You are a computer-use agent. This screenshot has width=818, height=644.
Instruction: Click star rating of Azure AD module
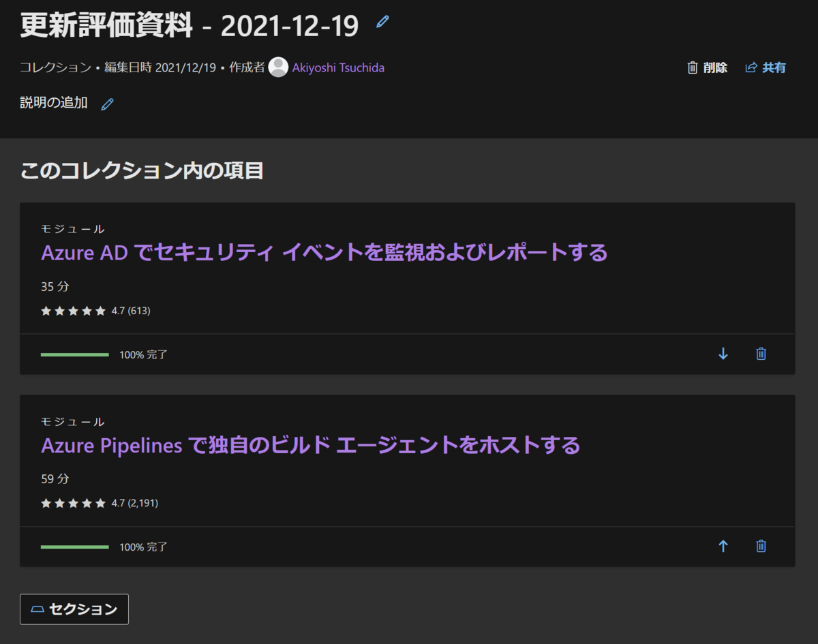coord(73,311)
